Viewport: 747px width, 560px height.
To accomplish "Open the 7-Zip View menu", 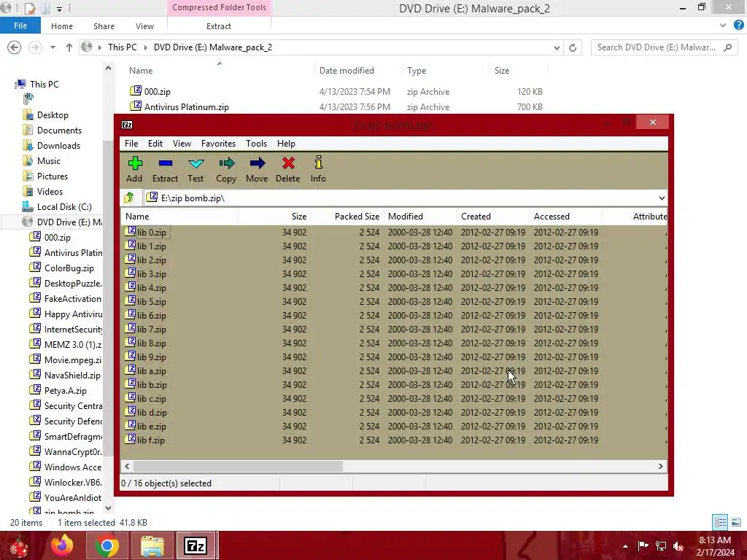I will click(182, 144).
